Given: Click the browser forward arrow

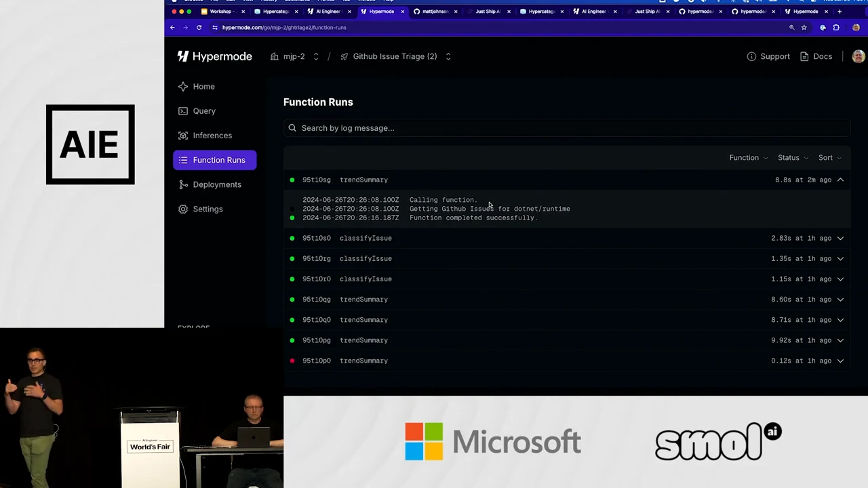Looking at the screenshot, I should [185, 28].
